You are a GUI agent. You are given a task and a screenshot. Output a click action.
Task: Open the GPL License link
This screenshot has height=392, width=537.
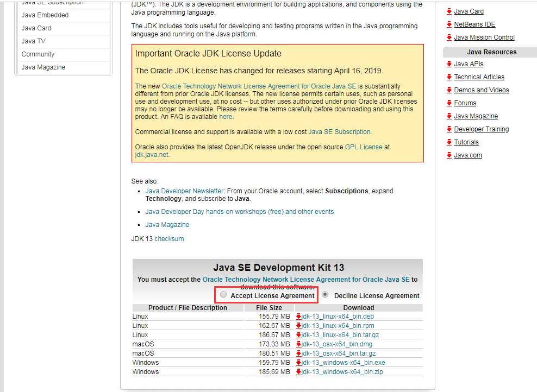click(364, 147)
